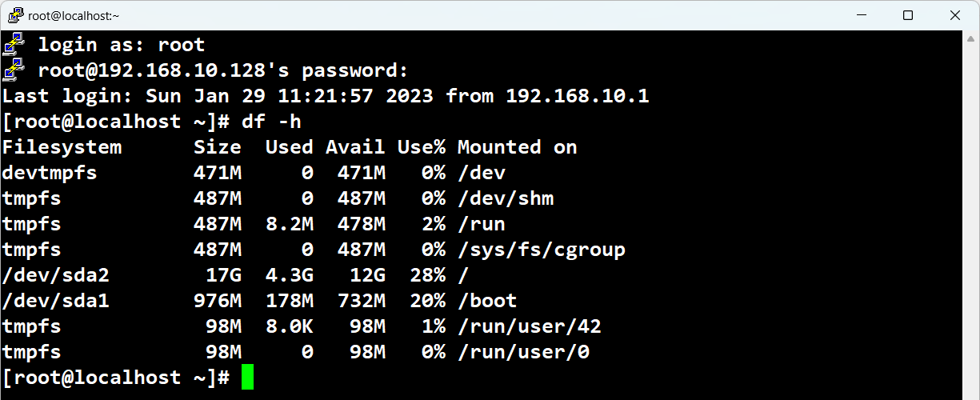Close the root@localhost terminal window
Viewport: 980px width, 400px height.
(x=955, y=15)
